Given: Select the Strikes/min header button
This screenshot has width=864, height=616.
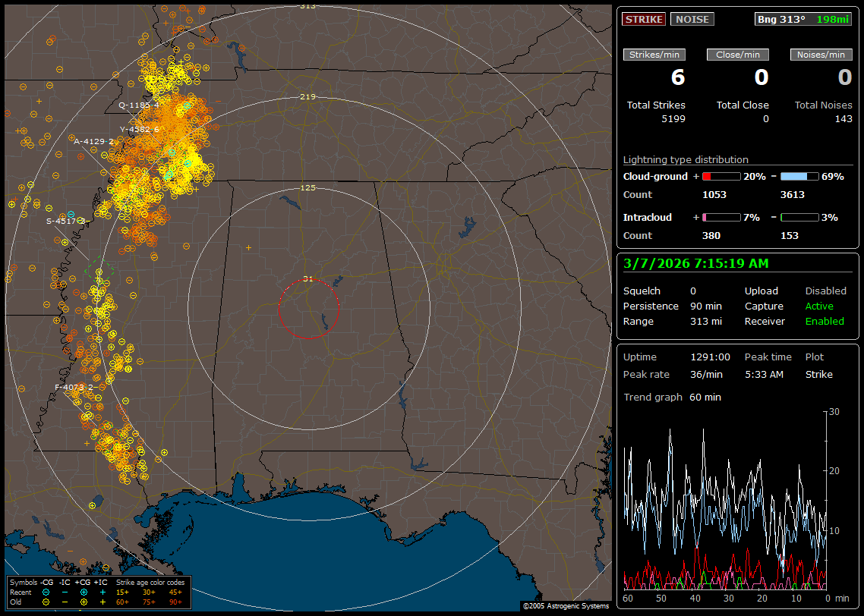Looking at the screenshot, I should 654,55.
